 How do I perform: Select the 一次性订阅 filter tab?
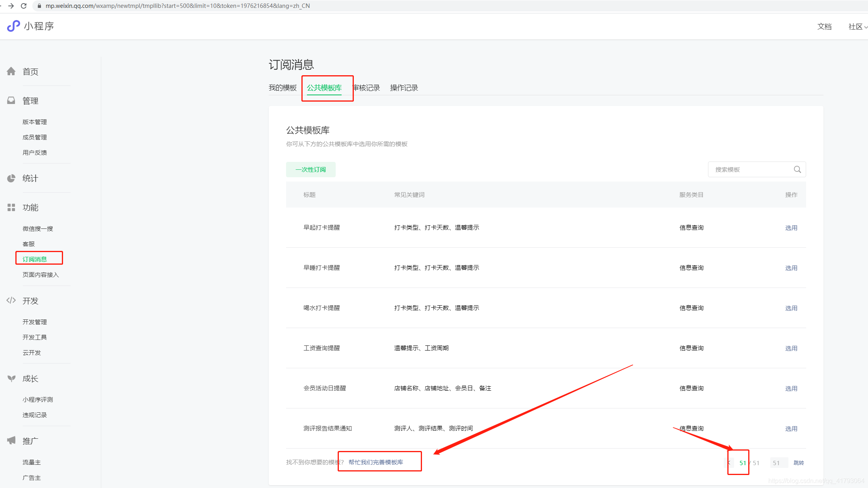pyautogui.click(x=310, y=169)
